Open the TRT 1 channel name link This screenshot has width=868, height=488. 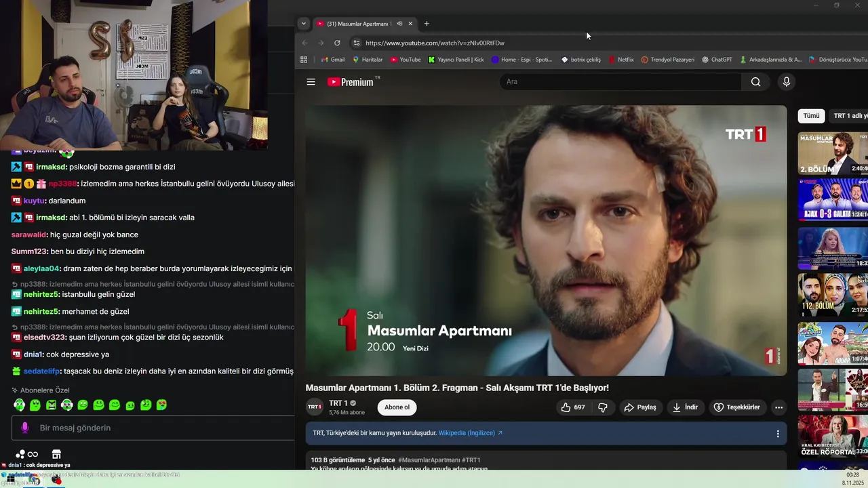[338, 403]
